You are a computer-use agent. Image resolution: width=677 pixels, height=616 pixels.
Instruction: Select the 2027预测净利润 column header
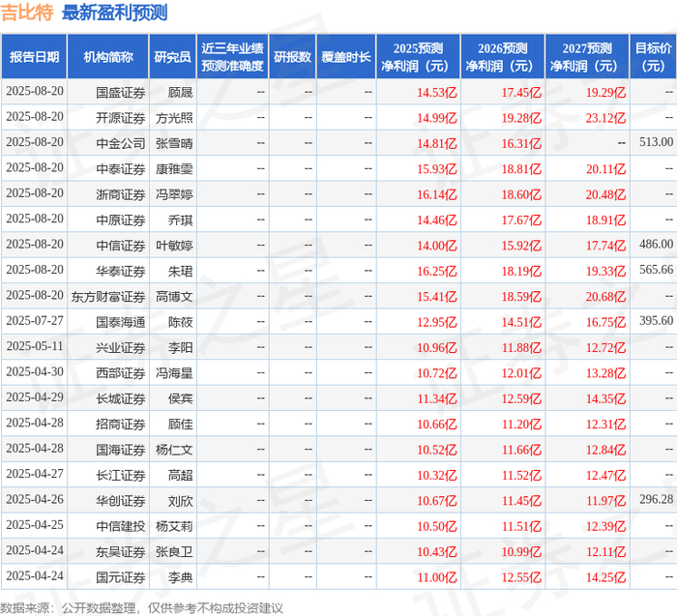[x=587, y=57]
